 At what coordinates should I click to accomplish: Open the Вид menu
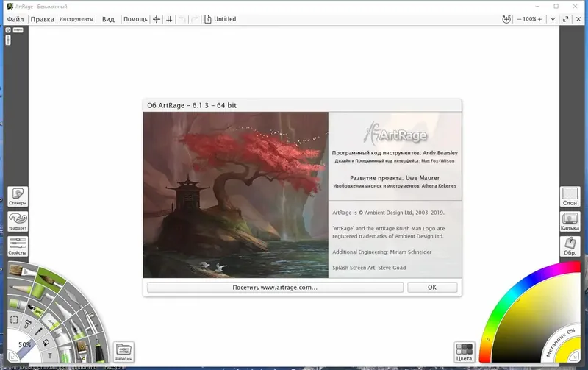pyautogui.click(x=108, y=19)
